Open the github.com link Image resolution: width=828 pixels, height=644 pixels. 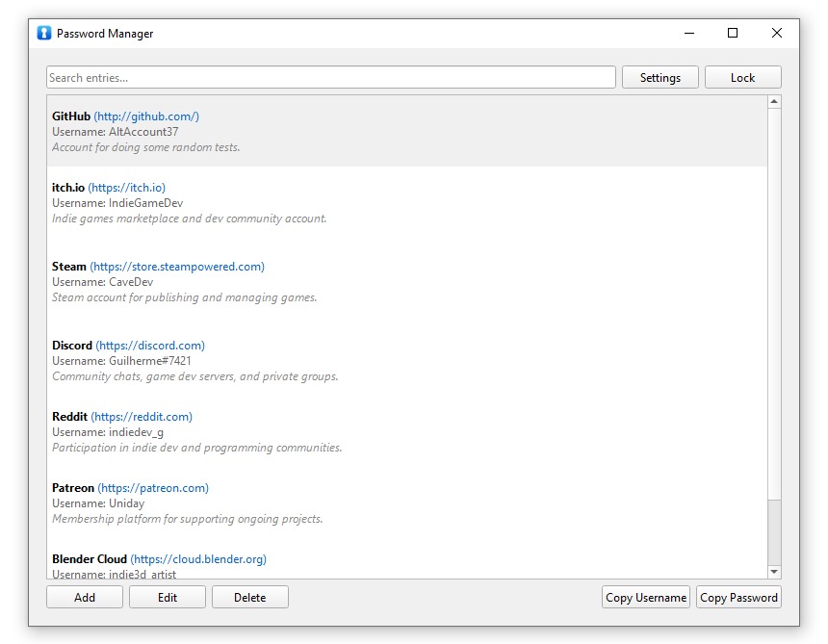146,116
